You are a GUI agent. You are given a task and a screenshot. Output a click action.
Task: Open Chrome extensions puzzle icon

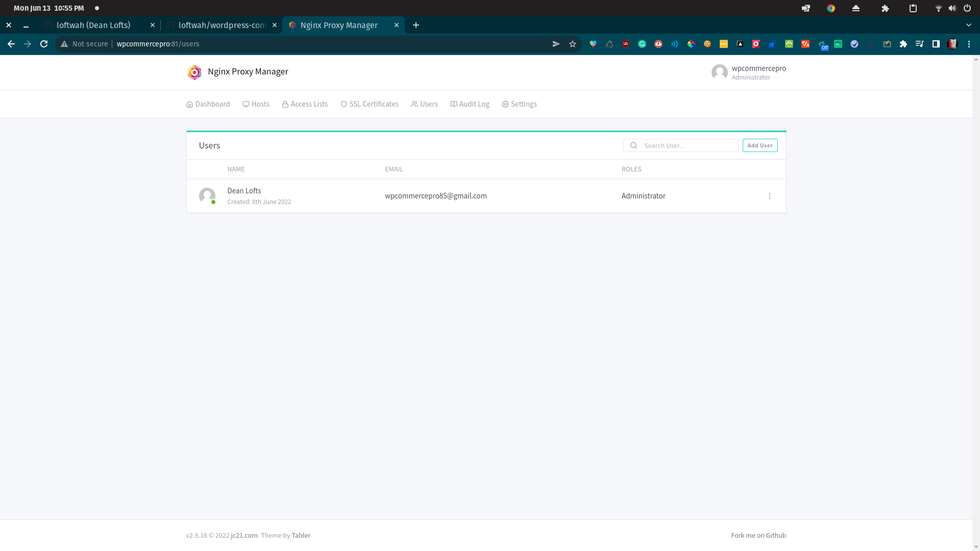point(903,44)
